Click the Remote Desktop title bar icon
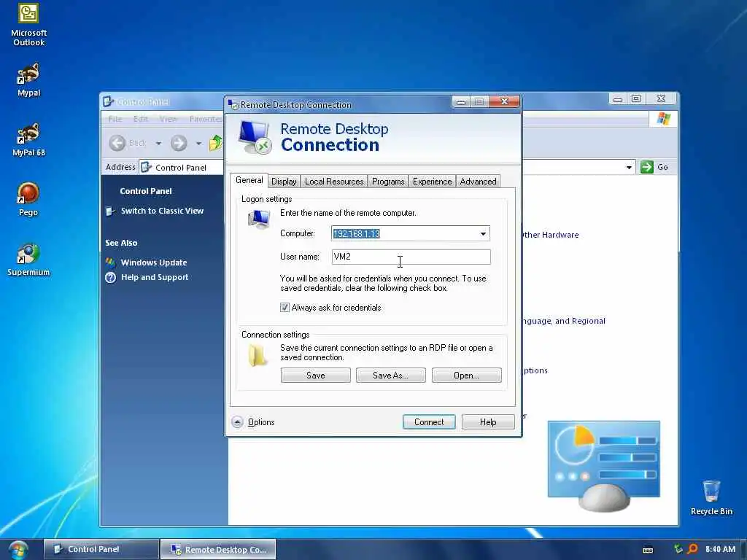 pyautogui.click(x=233, y=104)
